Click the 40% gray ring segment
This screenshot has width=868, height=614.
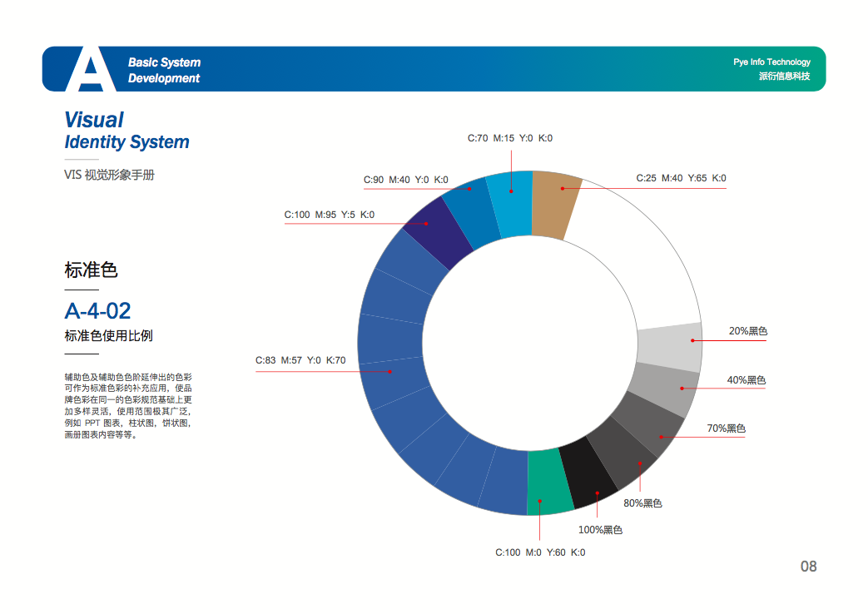664,390
